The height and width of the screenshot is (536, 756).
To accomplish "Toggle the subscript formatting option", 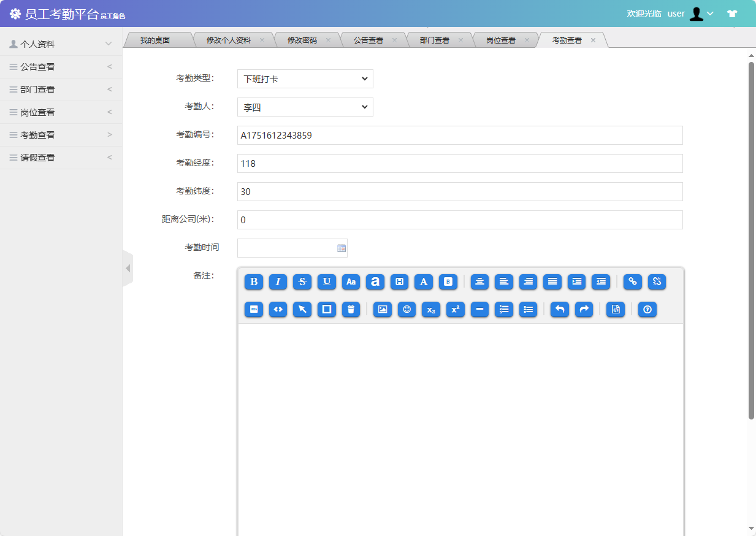I will click(x=431, y=310).
